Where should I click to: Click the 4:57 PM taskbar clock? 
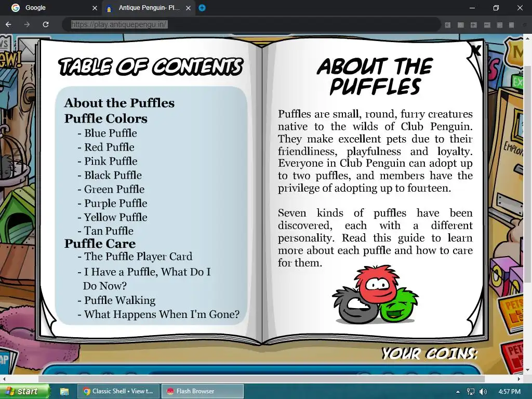click(x=509, y=392)
